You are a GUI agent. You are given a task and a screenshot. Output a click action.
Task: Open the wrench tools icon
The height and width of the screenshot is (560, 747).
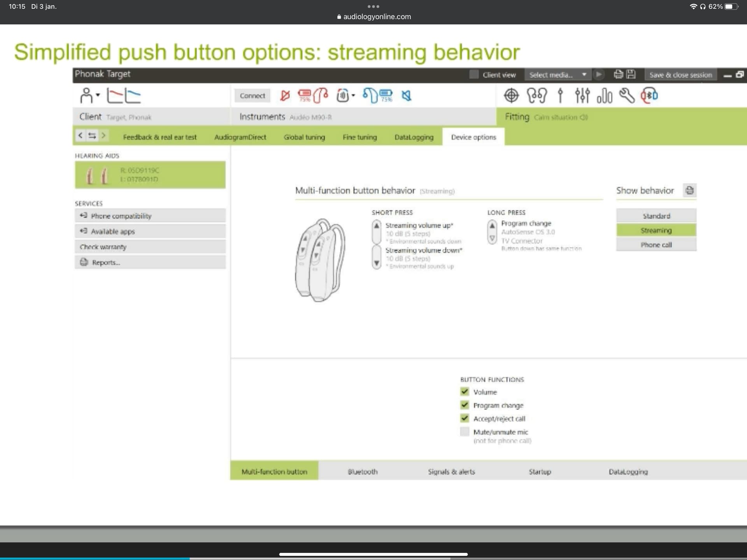pyautogui.click(x=627, y=95)
